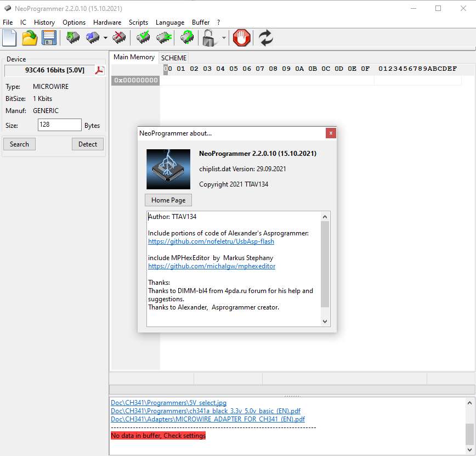Open the File menu
Viewport: 476px width, 456px height.
[x=8, y=22]
